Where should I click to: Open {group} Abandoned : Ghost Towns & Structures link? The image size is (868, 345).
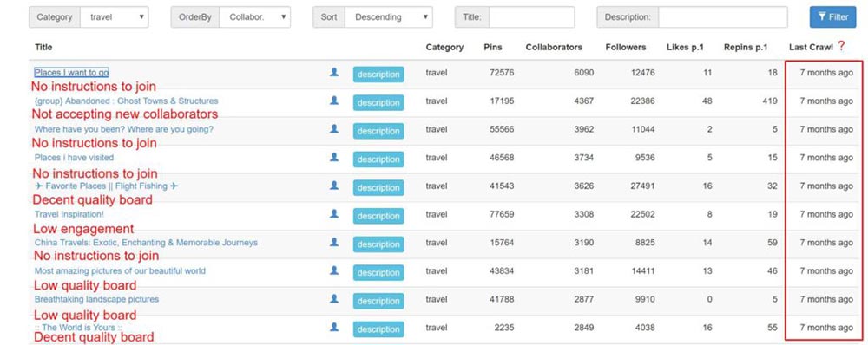click(126, 101)
